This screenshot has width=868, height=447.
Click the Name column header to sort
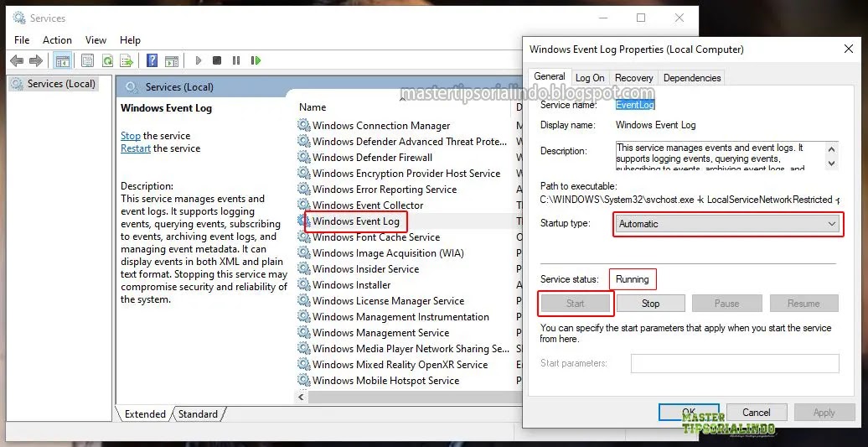[313, 107]
